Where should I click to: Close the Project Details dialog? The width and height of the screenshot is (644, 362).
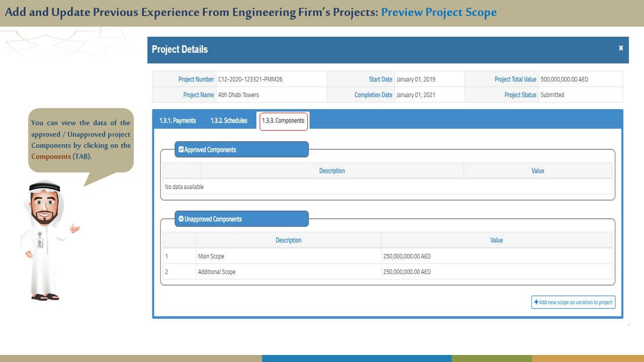(621, 48)
